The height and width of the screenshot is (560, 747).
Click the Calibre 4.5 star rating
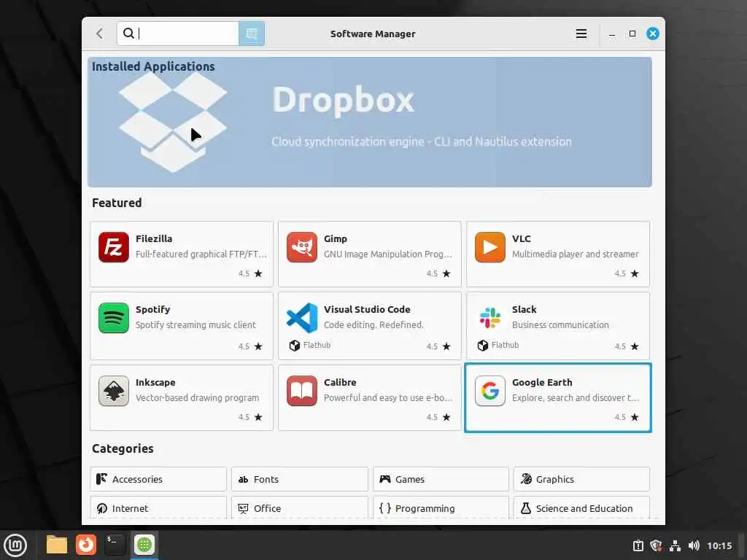coord(438,417)
